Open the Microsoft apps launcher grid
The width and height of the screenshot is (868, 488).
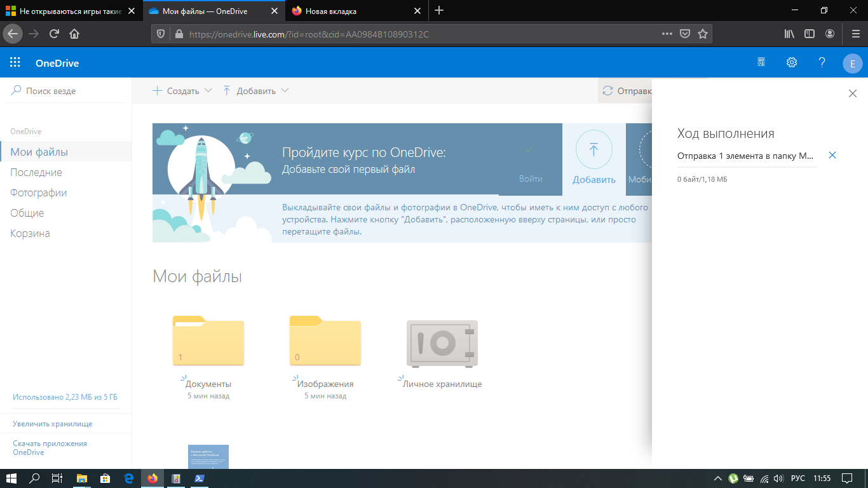click(15, 62)
